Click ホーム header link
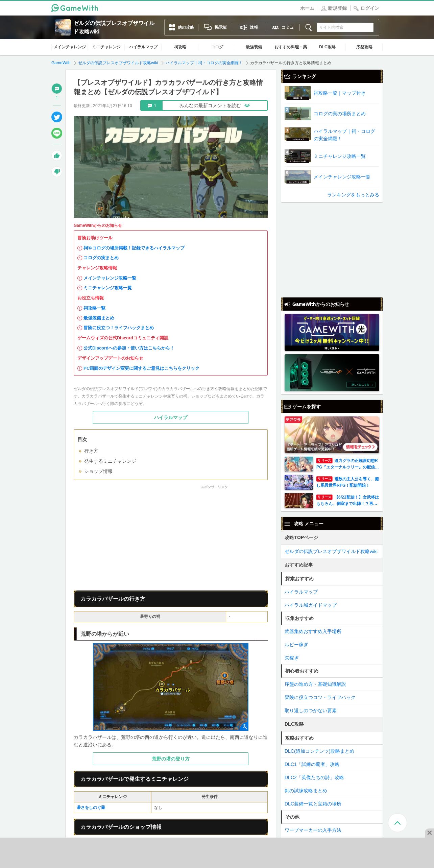 pyautogui.click(x=307, y=8)
